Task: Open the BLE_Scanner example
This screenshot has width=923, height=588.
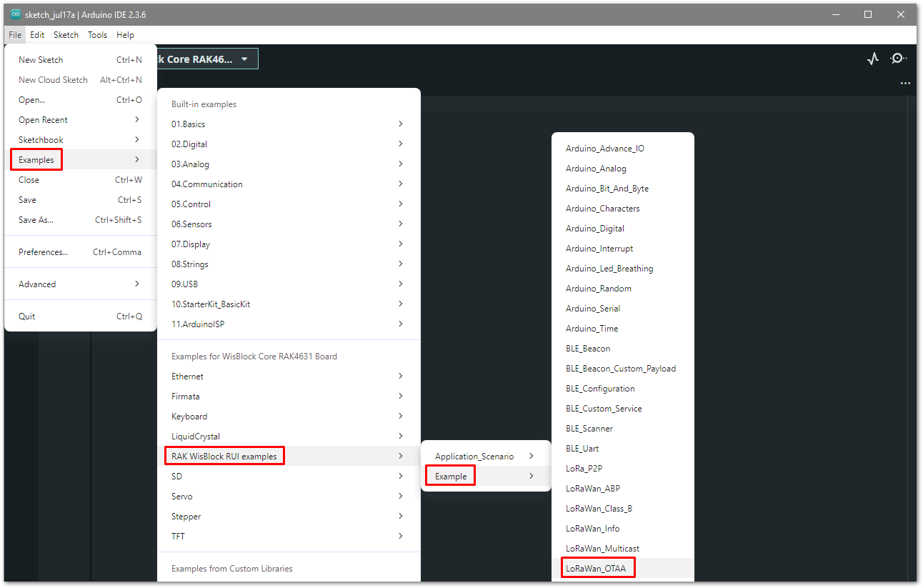Action: 589,428
